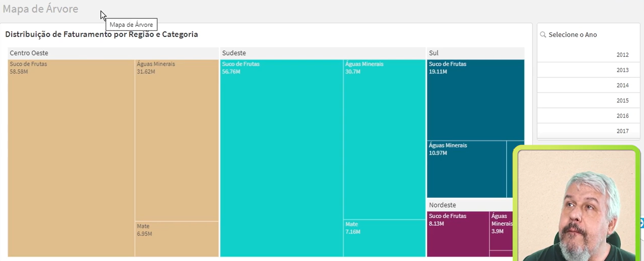Select Sudeste Suco de Frutas 56.76M block
The height and width of the screenshot is (261, 644).
281,158
